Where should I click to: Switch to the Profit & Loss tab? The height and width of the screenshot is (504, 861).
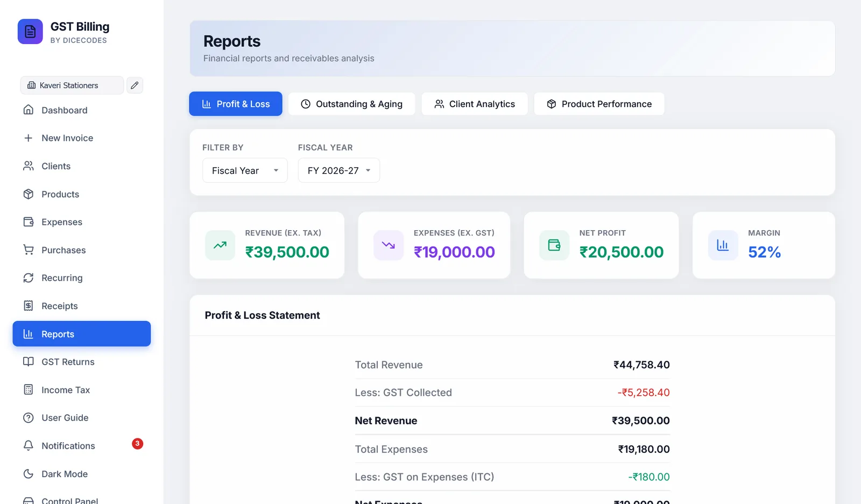[x=236, y=104]
